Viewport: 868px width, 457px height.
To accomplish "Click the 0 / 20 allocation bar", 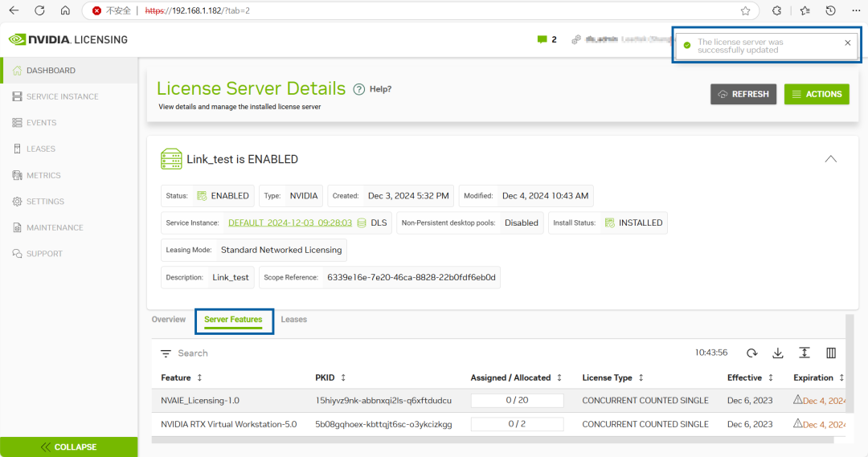I will point(517,400).
